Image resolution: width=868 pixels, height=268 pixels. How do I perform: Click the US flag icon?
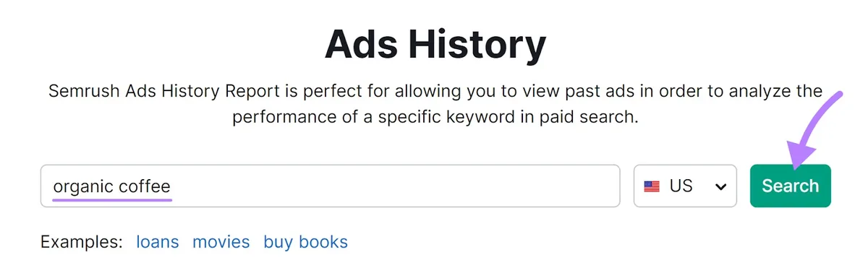tap(652, 186)
